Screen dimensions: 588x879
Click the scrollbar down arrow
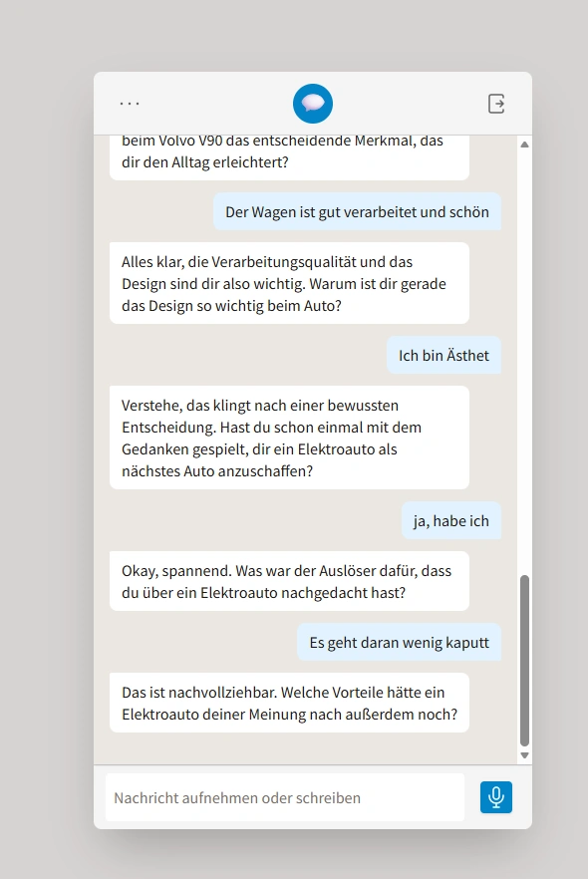(524, 755)
